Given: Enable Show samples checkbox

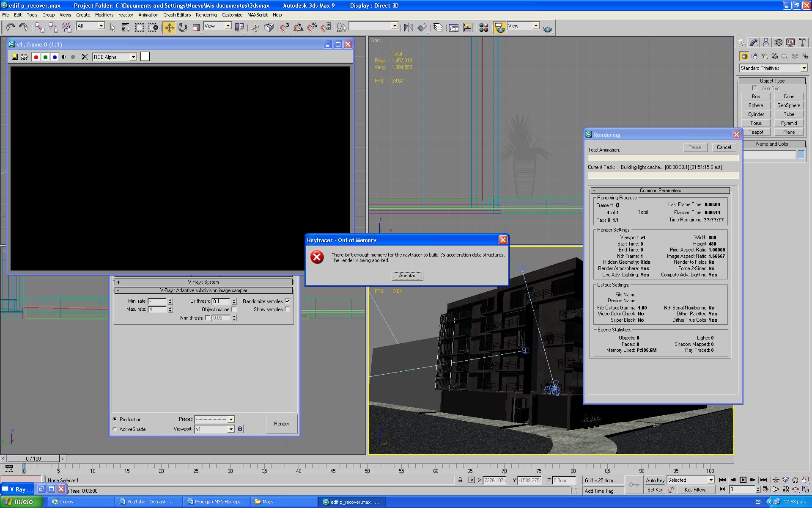Looking at the screenshot, I should point(288,309).
